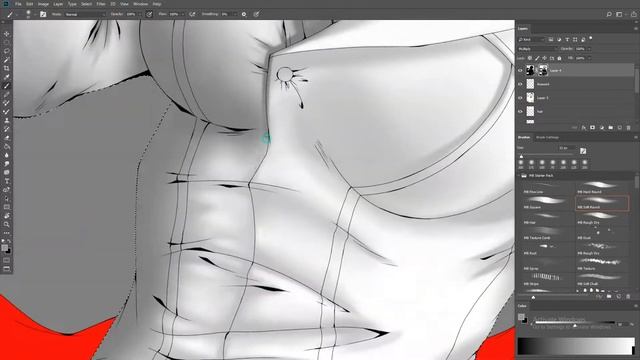Select the Lasso tool
The image size is (640, 360).
point(7,51)
